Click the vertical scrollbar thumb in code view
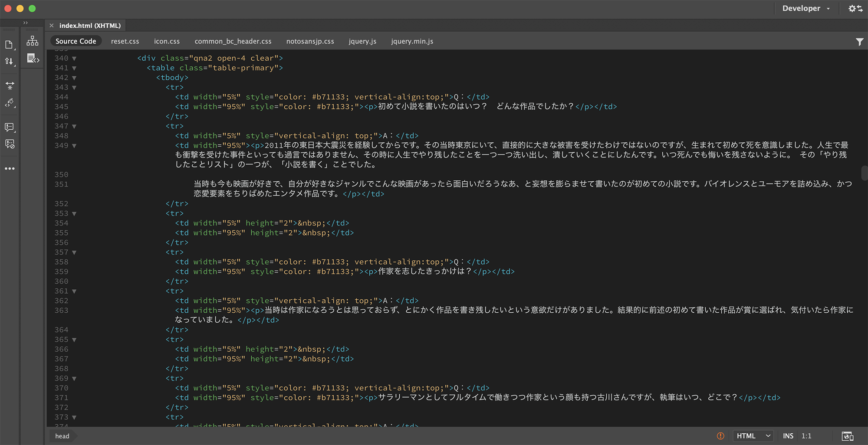868x445 pixels. 864,173
